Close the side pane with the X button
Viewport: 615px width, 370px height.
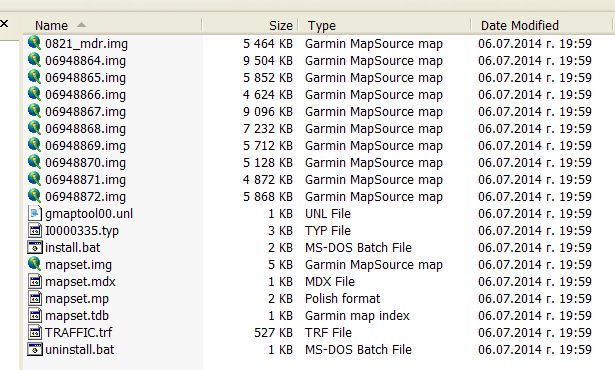pos(4,24)
